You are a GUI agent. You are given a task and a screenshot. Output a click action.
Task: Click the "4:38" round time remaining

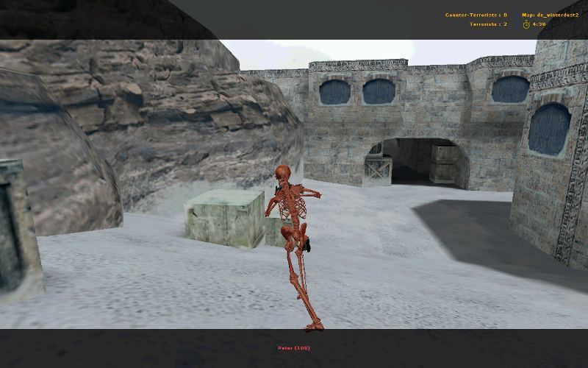[x=539, y=24]
